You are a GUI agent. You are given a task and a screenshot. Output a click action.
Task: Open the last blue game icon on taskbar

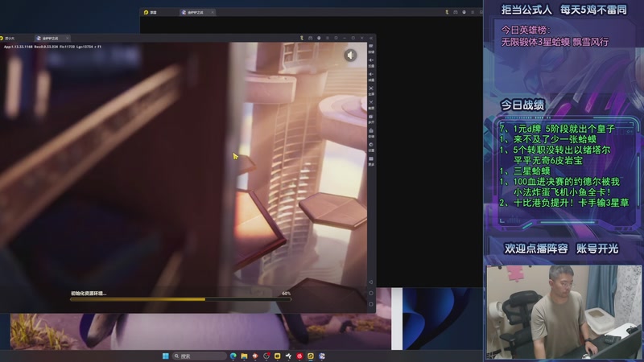(321, 356)
